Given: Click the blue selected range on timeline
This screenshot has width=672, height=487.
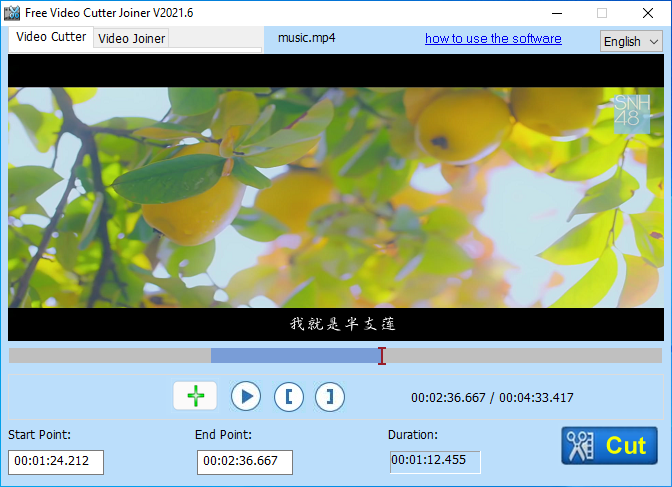Looking at the screenshot, I should coord(294,356).
